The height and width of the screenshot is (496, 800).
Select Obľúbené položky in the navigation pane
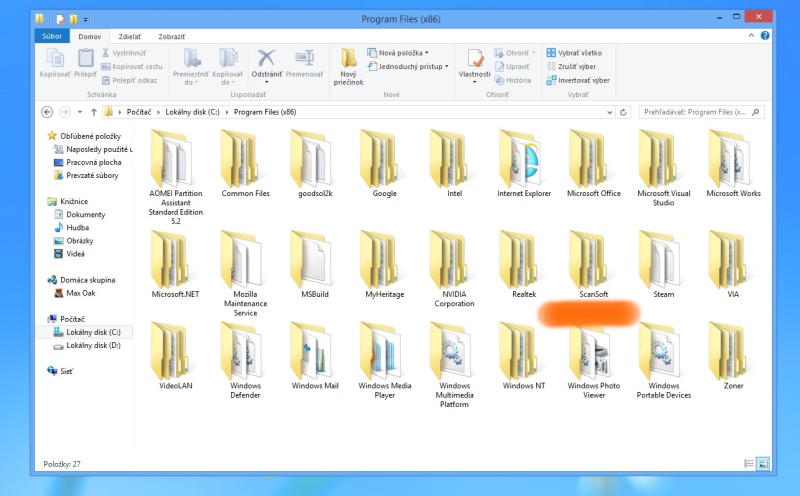(85, 136)
